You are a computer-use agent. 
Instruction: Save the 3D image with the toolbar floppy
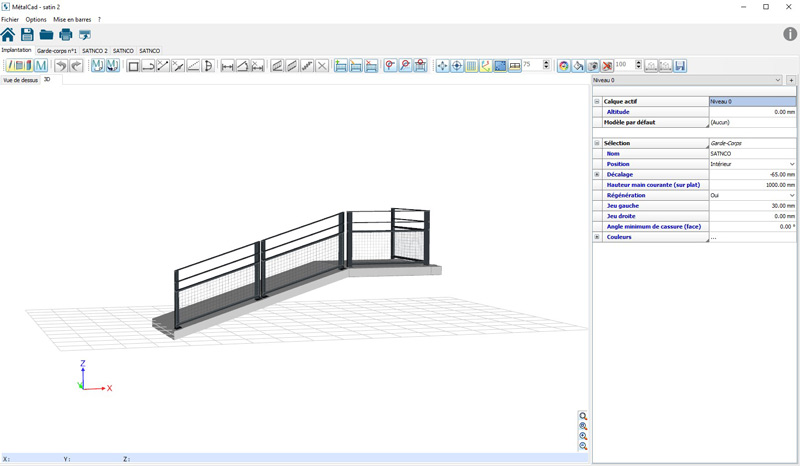pyautogui.click(x=680, y=66)
